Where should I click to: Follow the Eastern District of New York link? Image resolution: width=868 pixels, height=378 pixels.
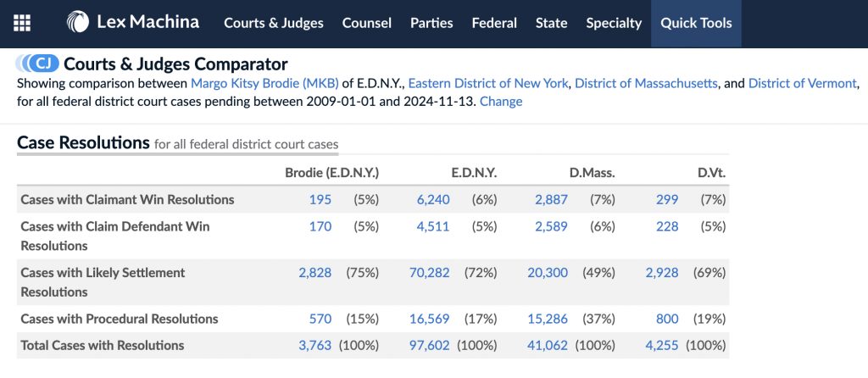click(x=487, y=83)
